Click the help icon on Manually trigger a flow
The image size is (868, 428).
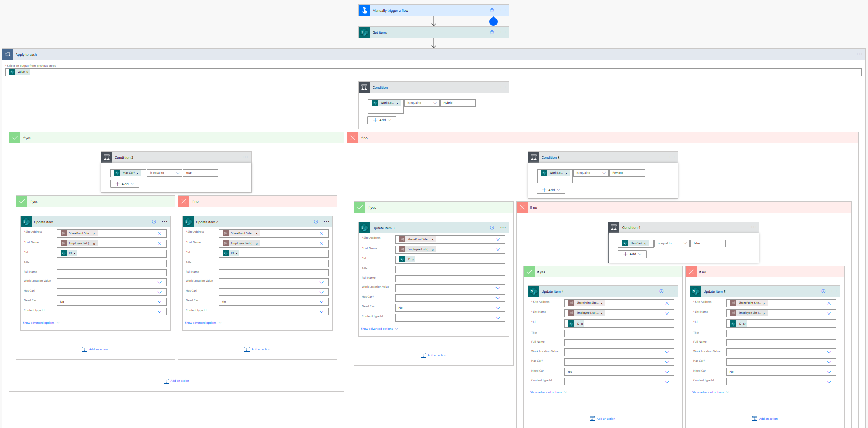coord(492,10)
